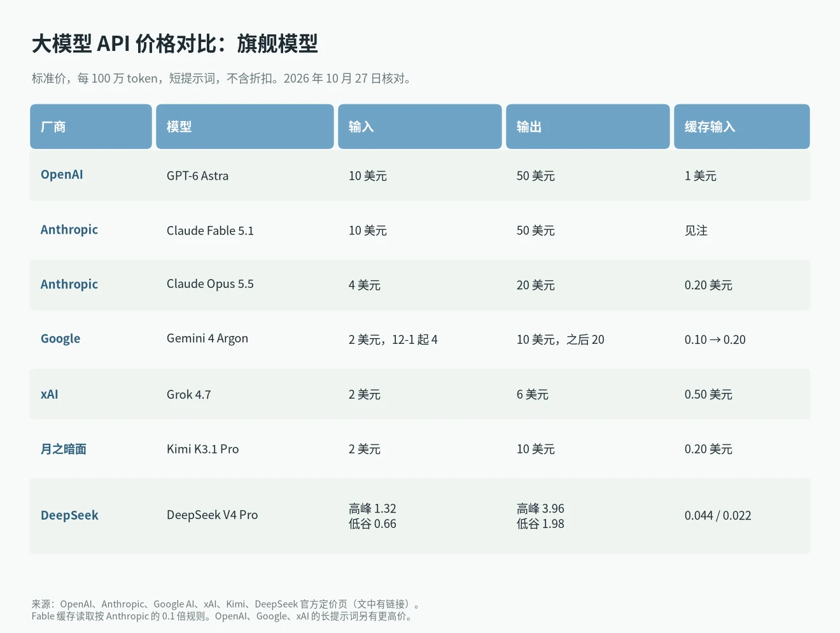Click the subtitle starting with 标准价
Screen dimensions: 840x633
(x=222, y=78)
